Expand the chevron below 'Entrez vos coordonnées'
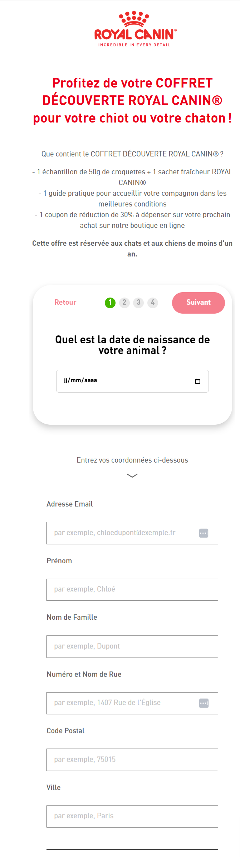The image size is (240, 868). 132,475
